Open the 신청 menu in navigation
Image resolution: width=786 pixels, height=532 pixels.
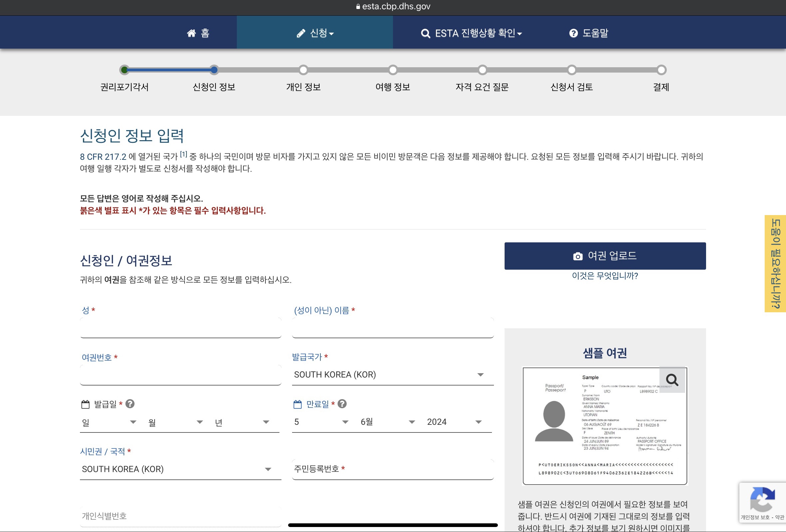pos(315,33)
